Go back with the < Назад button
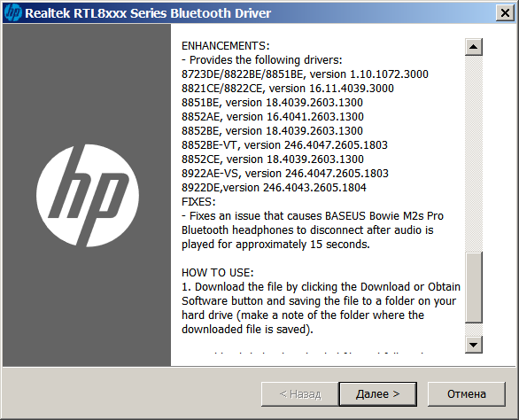Image resolution: width=519 pixels, height=420 pixels. (300, 393)
